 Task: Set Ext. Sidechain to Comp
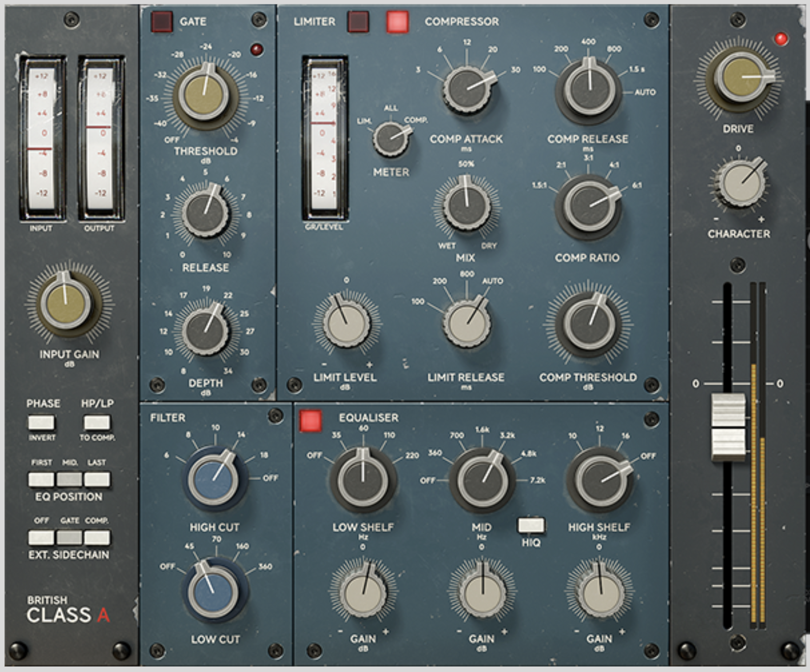(97, 537)
